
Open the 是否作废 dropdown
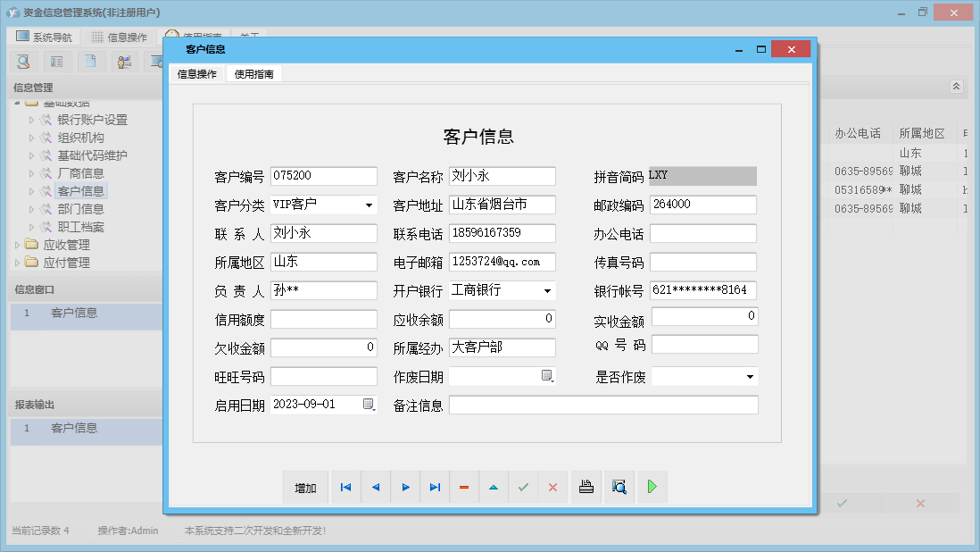pos(749,377)
